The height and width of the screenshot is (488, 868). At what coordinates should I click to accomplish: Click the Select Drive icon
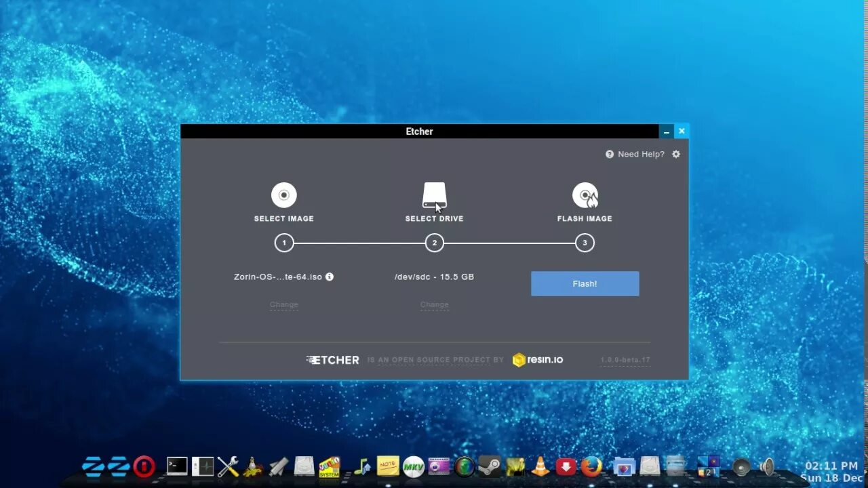435,195
